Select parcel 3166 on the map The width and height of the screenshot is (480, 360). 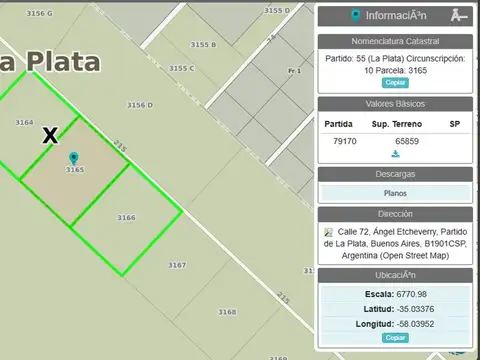coord(126,218)
